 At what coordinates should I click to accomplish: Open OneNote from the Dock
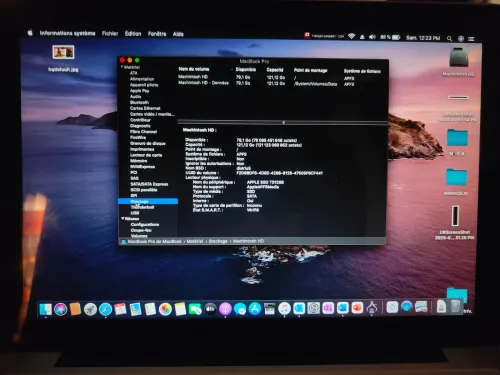tap(328, 308)
